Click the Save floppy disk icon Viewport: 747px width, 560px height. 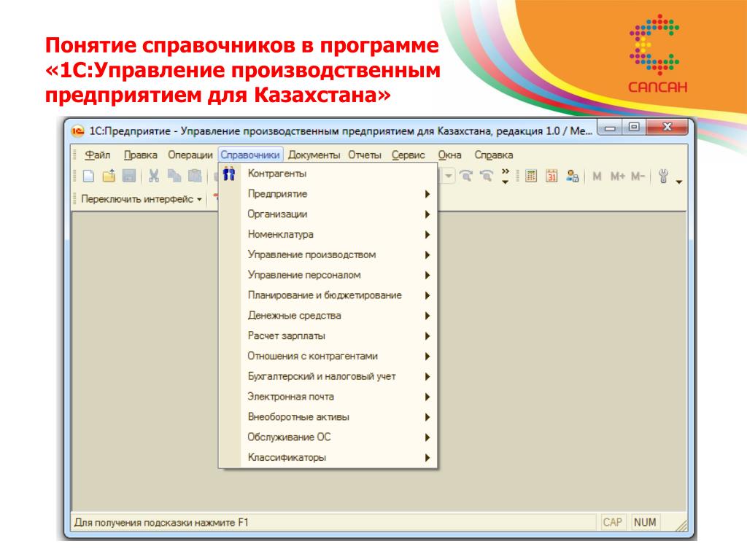pyautogui.click(x=129, y=176)
